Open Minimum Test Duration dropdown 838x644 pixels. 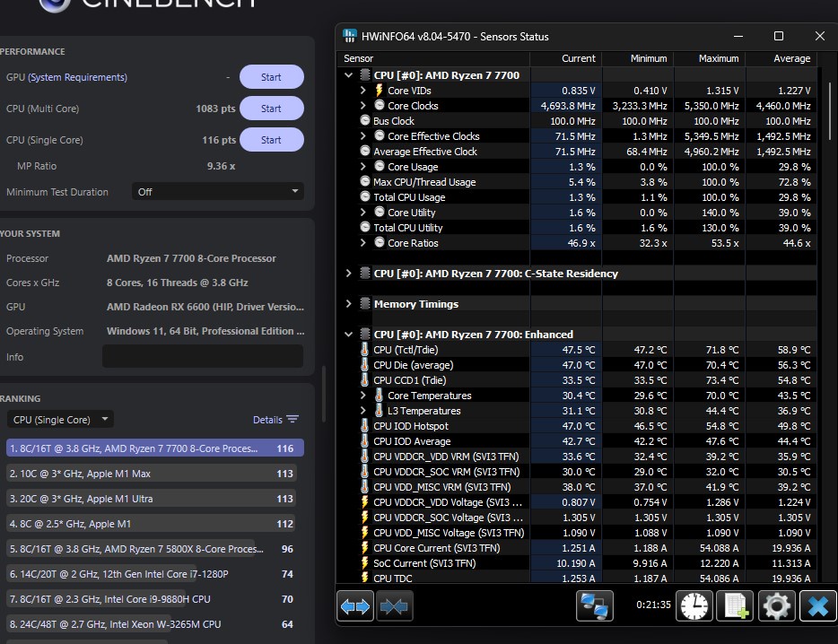(x=218, y=191)
